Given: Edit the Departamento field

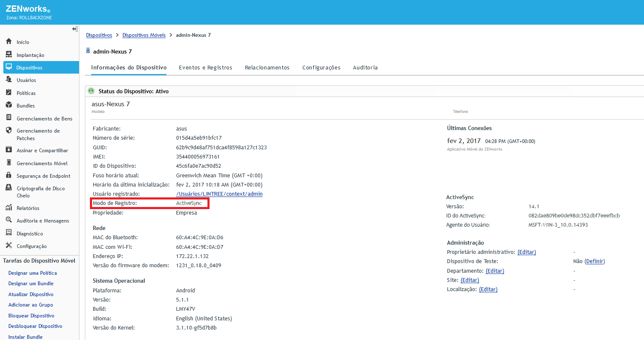Looking at the screenshot, I should pyautogui.click(x=495, y=271).
